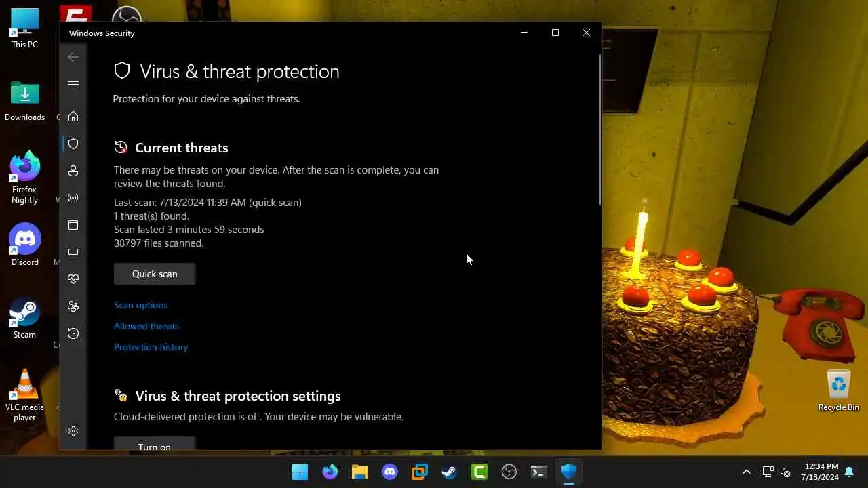The width and height of the screenshot is (868, 488).
Task: Select Steam desktop shortcut
Action: tap(24, 318)
